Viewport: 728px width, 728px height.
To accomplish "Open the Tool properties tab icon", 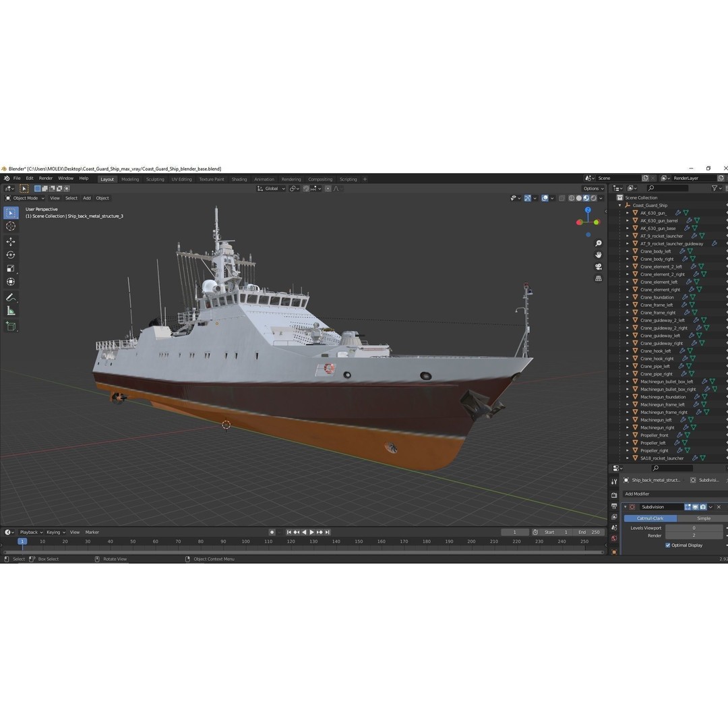I will coord(614,481).
